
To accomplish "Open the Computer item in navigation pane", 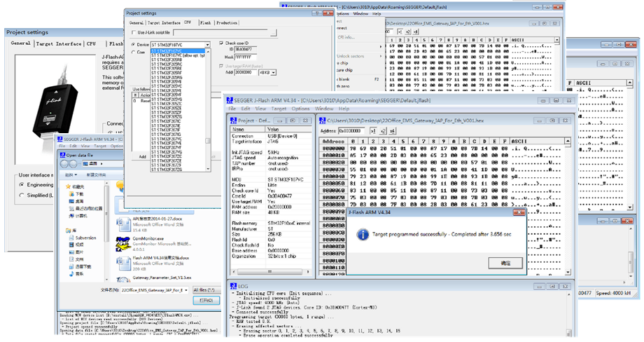I will [78, 215].
